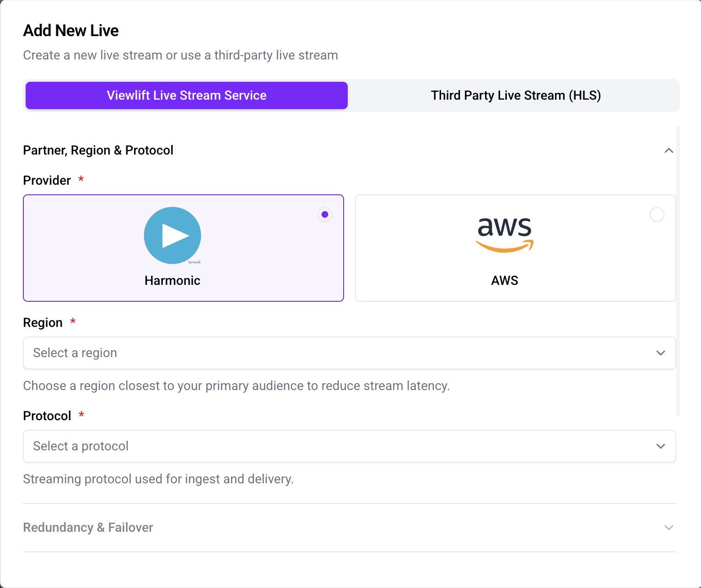The height and width of the screenshot is (588, 701).
Task: Choose the AWS provider card label
Action: click(x=505, y=280)
